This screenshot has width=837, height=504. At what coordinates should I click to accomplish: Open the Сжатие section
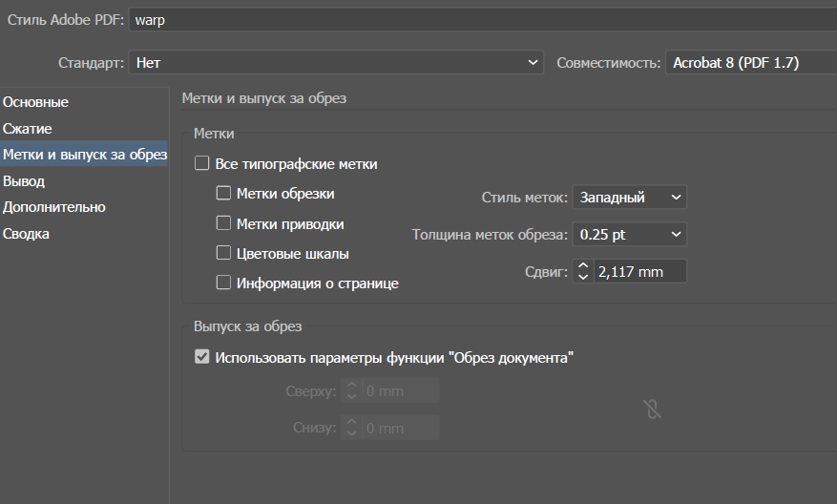(x=28, y=129)
